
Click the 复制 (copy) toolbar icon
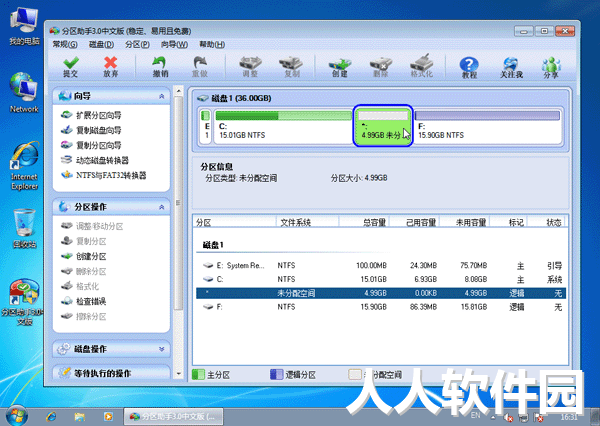[x=291, y=67]
